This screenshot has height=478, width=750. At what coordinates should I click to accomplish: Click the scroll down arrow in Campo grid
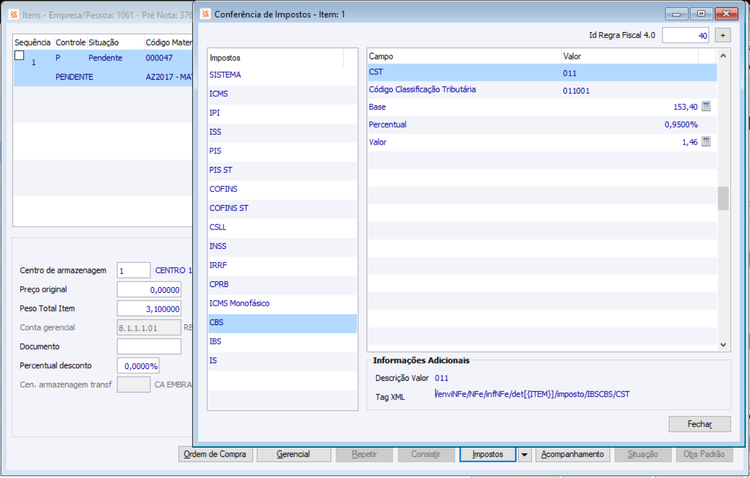pos(723,345)
